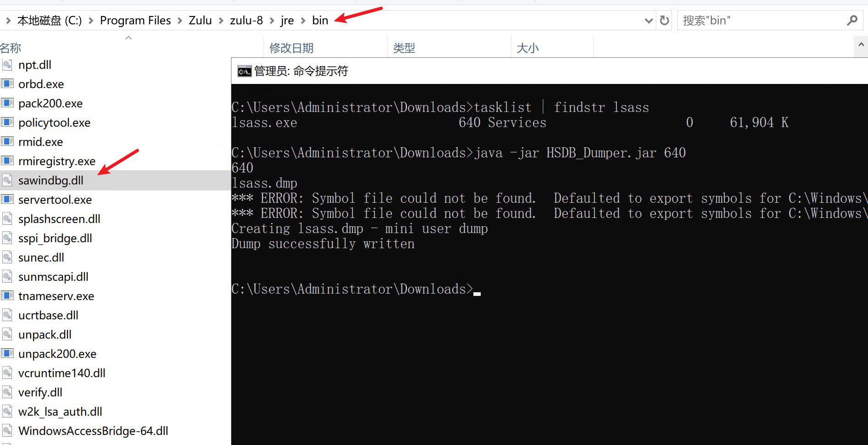Sort files by 类型 column
The height and width of the screenshot is (445, 868).
point(404,48)
